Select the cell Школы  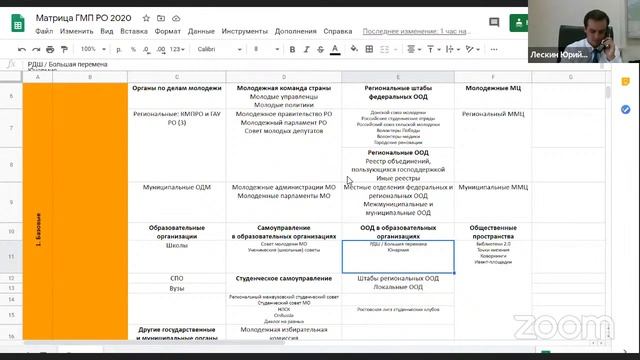click(x=177, y=257)
